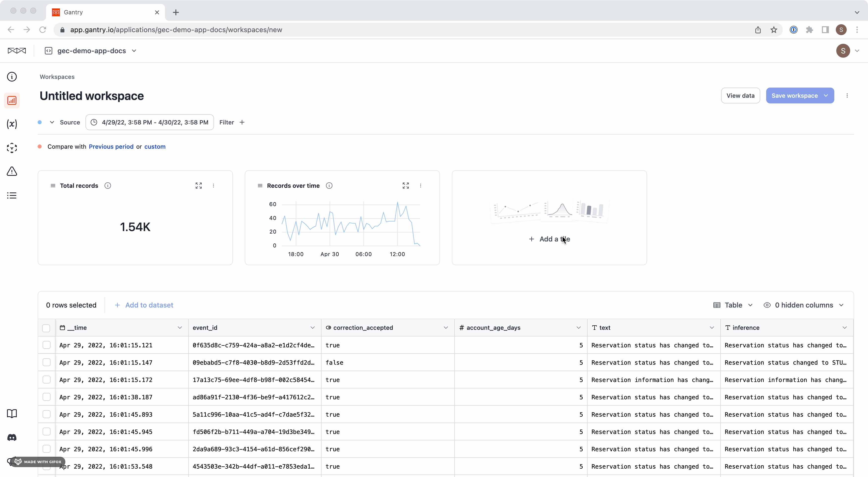Open the Table view type dropdown
This screenshot has height=477, width=868.
tap(733, 305)
